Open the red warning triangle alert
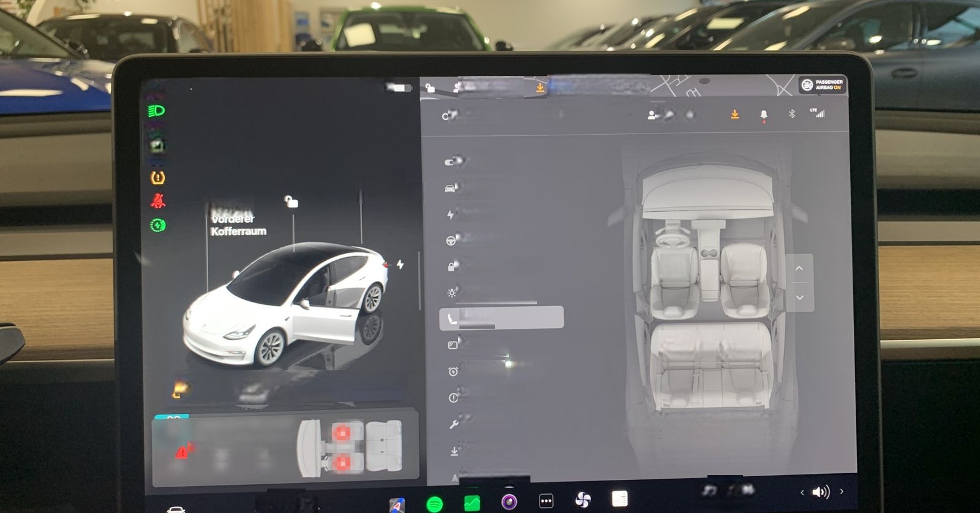Viewport: 980px width, 513px height. coord(183,452)
